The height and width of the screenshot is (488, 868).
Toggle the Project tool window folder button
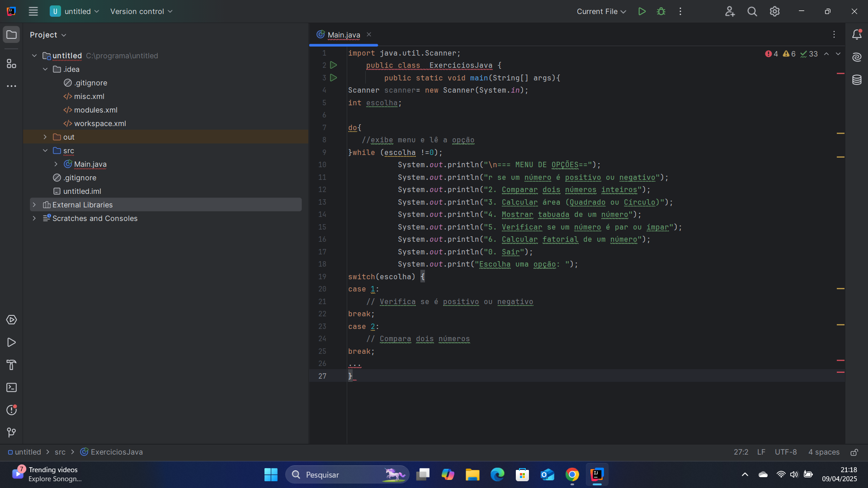[x=11, y=35]
